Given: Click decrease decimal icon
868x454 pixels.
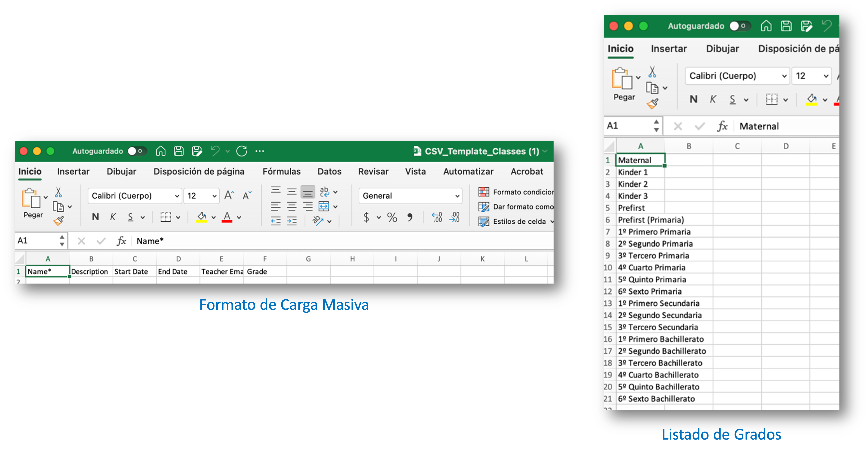Looking at the screenshot, I should tap(455, 217).
